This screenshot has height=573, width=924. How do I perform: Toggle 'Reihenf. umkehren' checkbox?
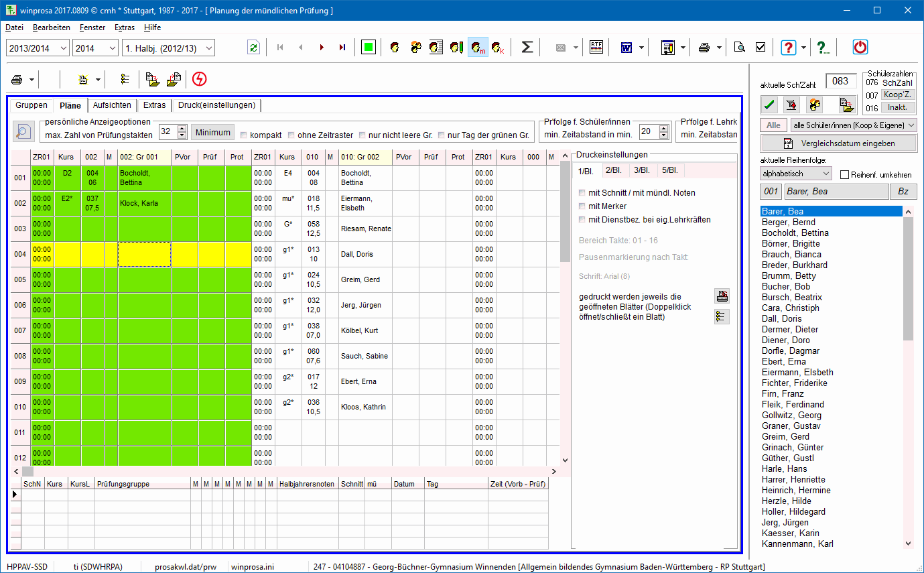pos(844,174)
